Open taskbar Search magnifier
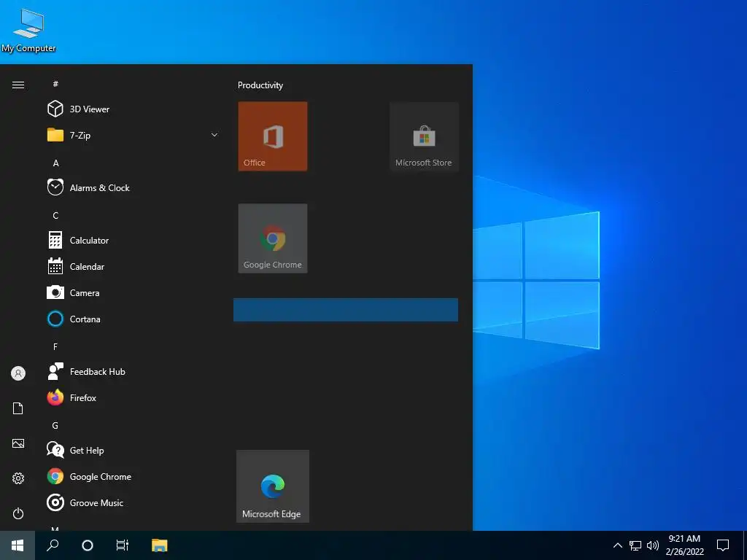This screenshot has height=560, width=747. click(x=53, y=545)
